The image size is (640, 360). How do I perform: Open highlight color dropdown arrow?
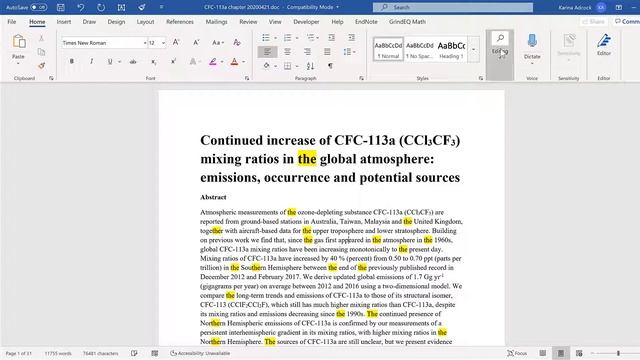click(x=222, y=62)
